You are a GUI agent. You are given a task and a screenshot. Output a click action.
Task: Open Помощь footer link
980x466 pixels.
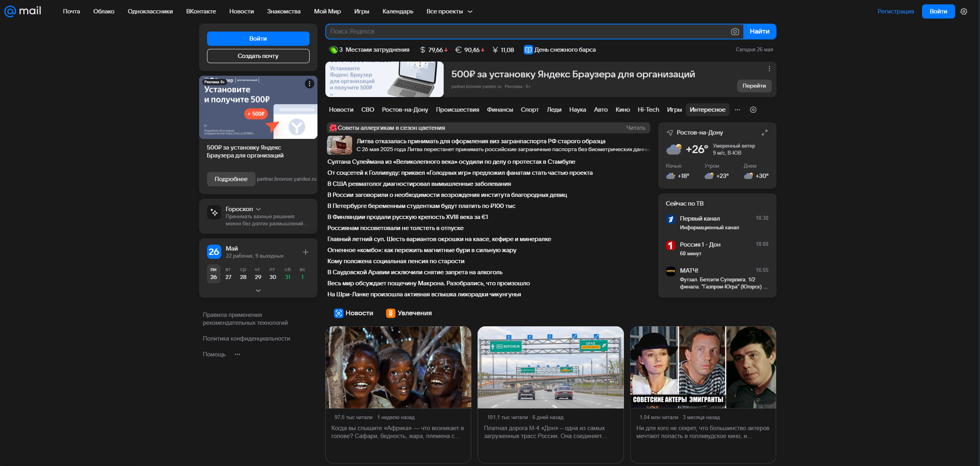(214, 354)
